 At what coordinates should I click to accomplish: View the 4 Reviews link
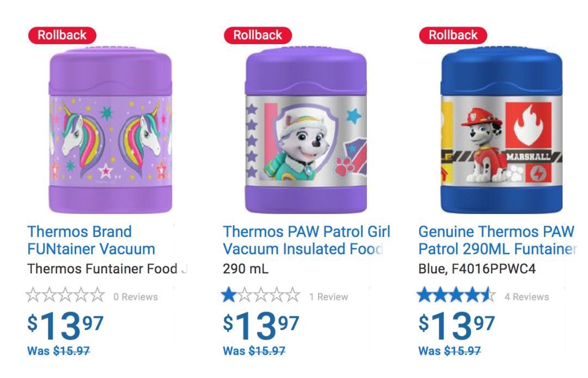coord(526,297)
